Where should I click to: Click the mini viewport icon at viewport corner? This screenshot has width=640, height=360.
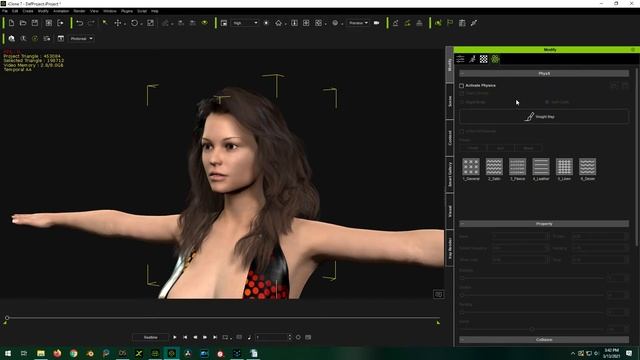tap(438, 294)
